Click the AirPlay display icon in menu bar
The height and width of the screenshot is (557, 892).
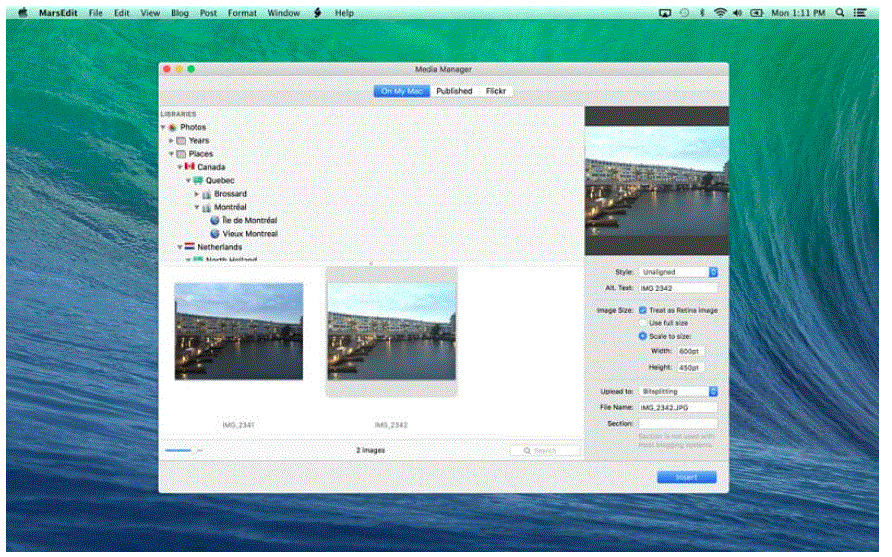pos(664,13)
